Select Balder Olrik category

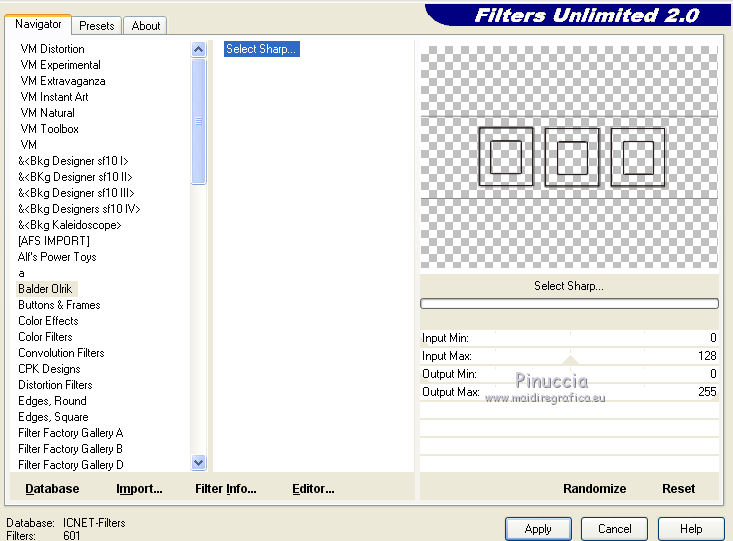click(x=45, y=289)
